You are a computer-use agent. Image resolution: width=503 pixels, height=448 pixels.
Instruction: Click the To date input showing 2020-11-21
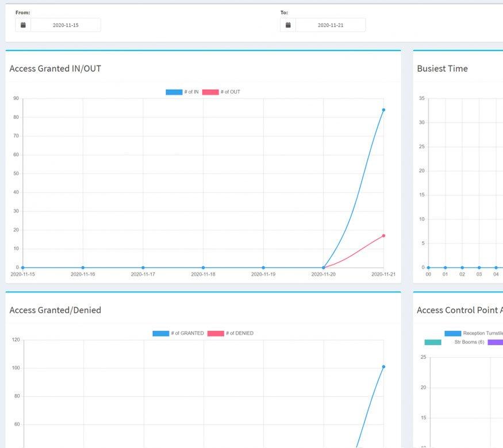(x=331, y=25)
